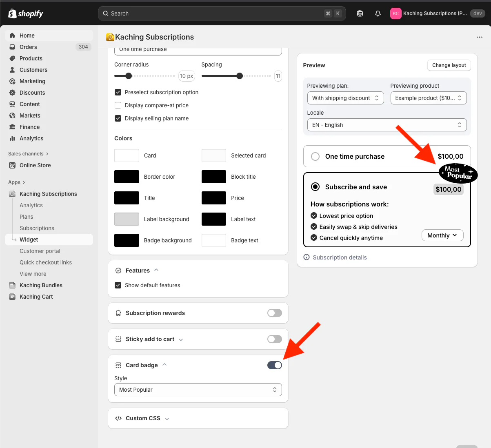
Task: Open the Most Popular style dropdown
Action: 198,390
